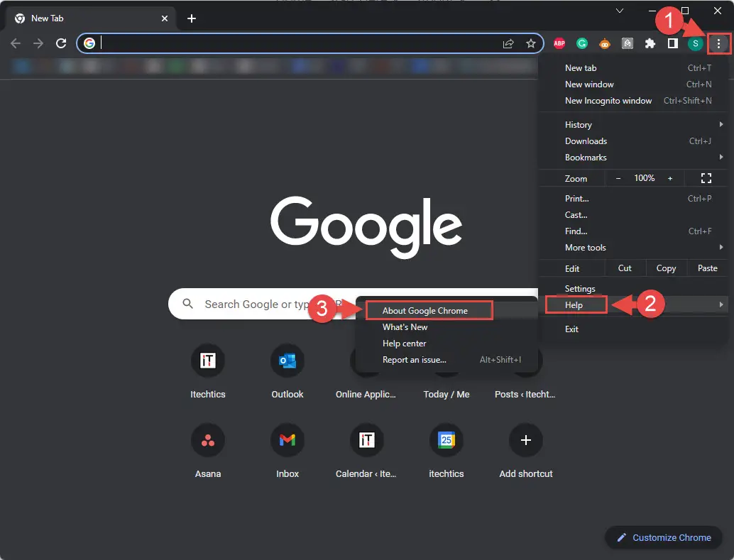
Task: Close the New Tab tab
Action: 164,18
